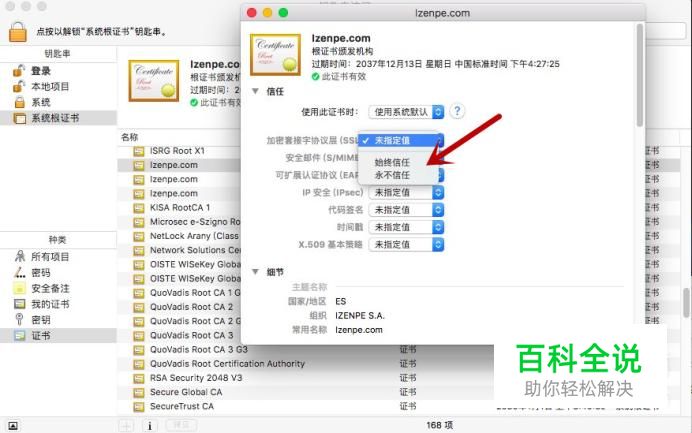Click certificate thumbnail in Keychain main window
Viewport: 692px width, 433px height.
(154, 81)
